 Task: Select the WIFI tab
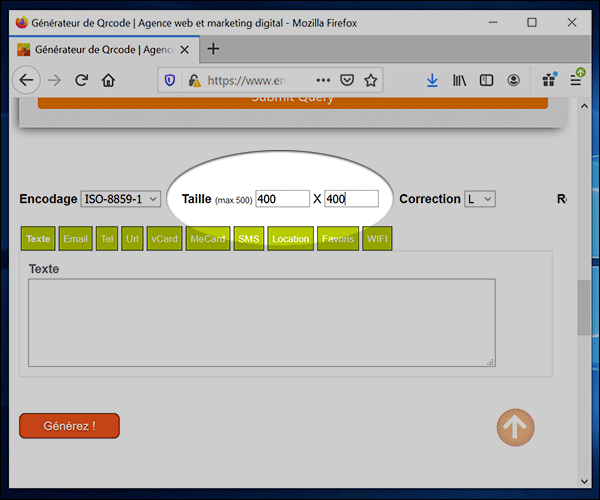[x=377, y=239]
